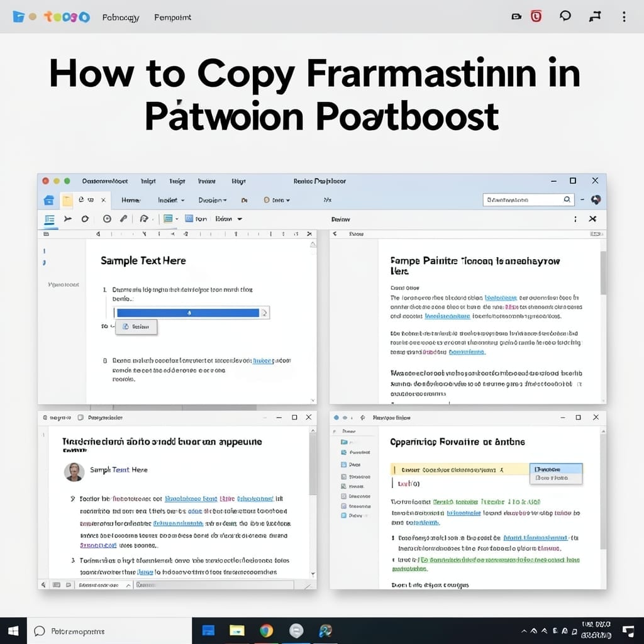Screen dimensions: 644x644
Task: Select highlighted first option in blue popup menu
Action: pos(556,469)
